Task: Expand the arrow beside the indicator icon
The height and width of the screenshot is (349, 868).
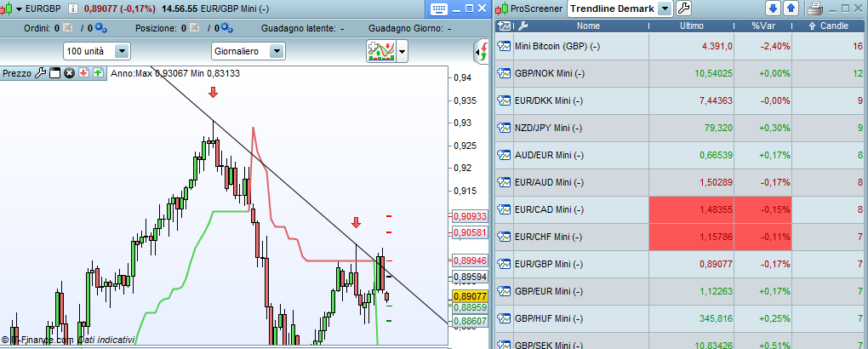Action: click(402, 52)
